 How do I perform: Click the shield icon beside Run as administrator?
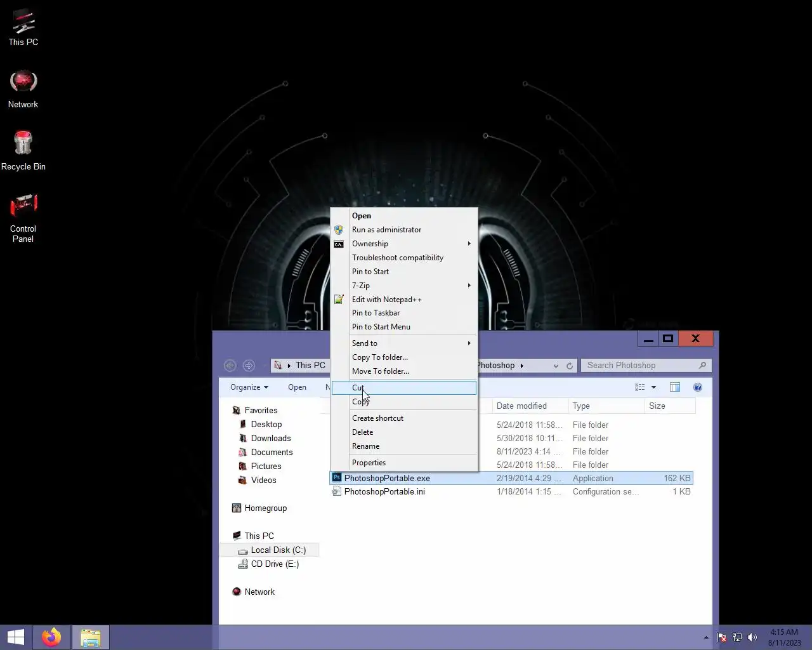tap(339, 230)
